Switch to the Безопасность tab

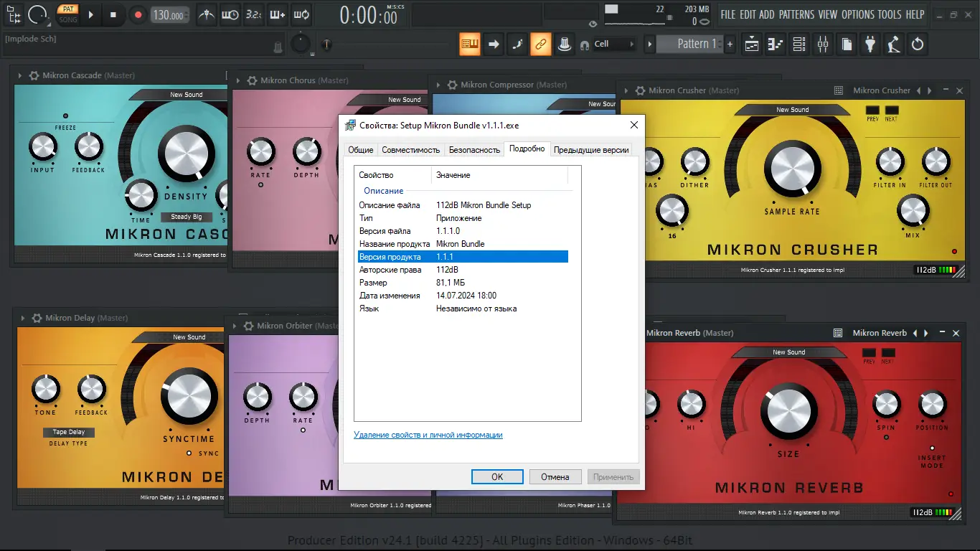coord(474,150)
